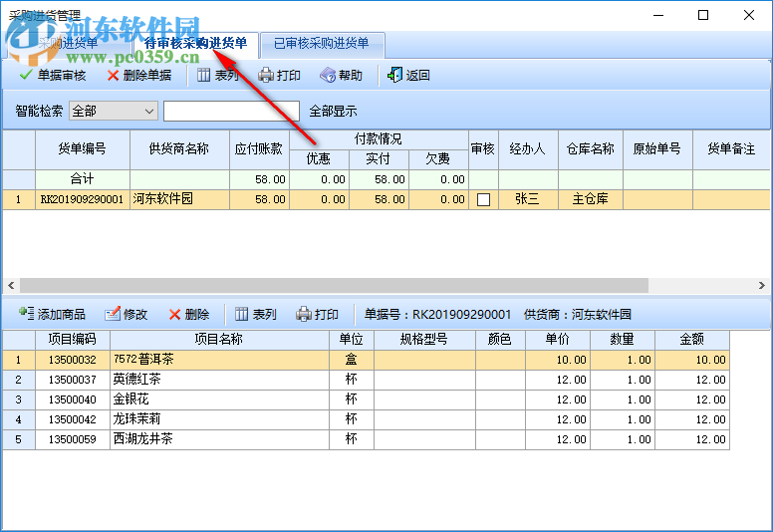Click the 盒 unit cell of 7572普洱茶

click(352, 360)
